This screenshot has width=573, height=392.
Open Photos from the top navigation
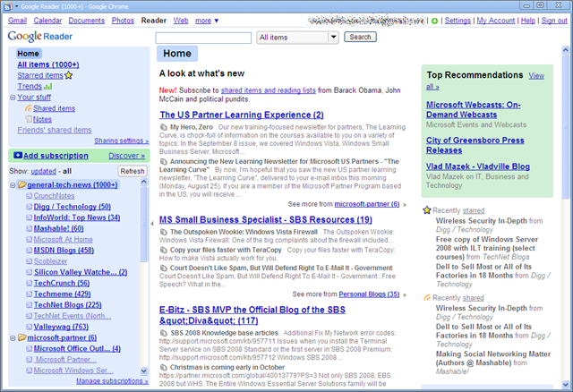pos(123,21)
